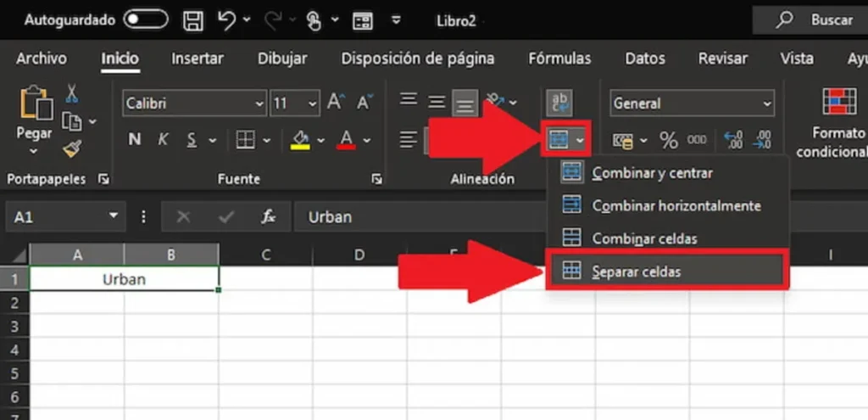
Task: Click the wrap text (abc) icon
Action: click(x=559, y=103)
